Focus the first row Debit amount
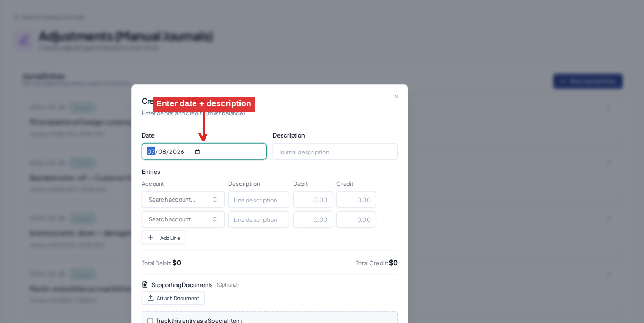Screen dimensions: 644x323 point(313,200)
